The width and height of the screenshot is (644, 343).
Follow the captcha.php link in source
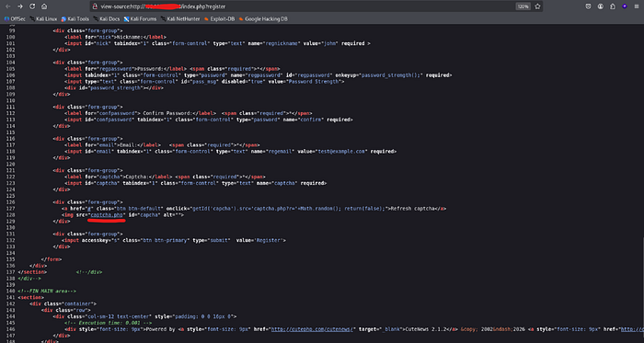[x=108, y=214]
